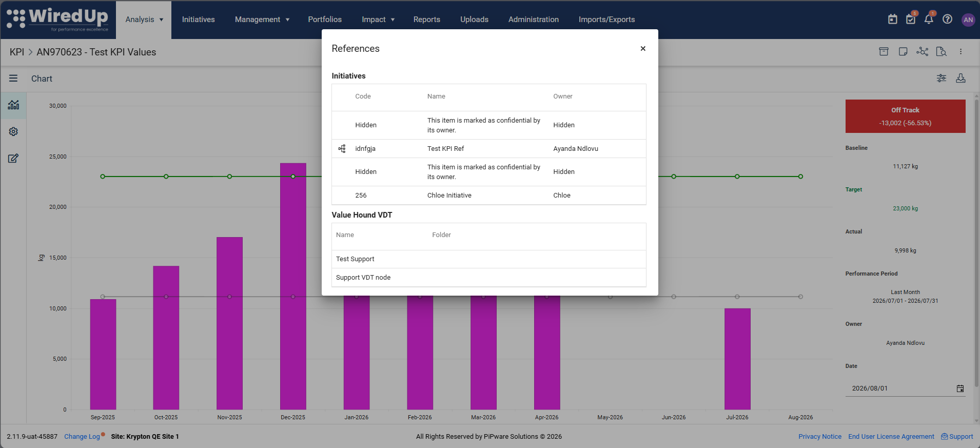Go to the Portfolios menu item

coord(325,20)
